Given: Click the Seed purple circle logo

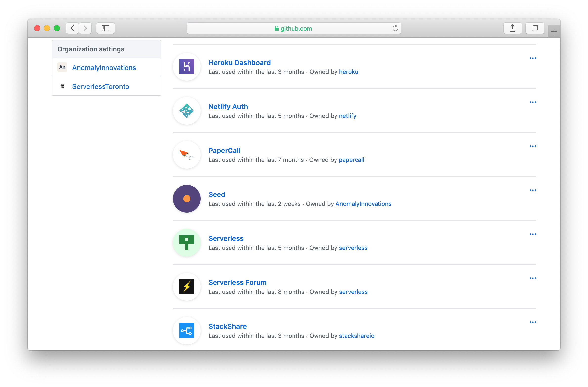Looking at the screenshot, I should (x=187, y=199).
